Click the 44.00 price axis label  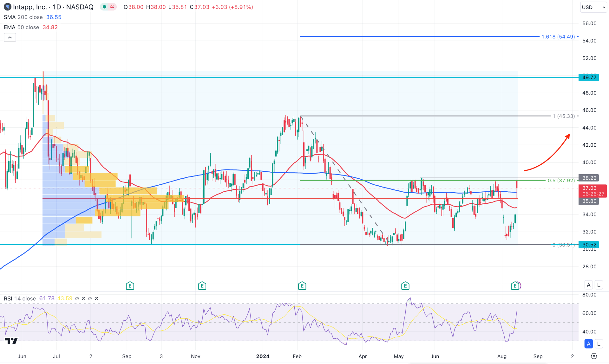tap(589, 128)
